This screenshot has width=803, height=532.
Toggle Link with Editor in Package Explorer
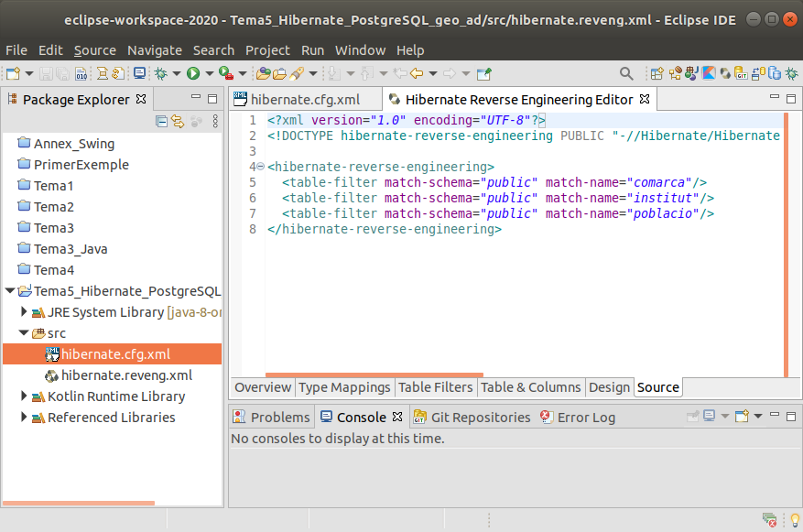point(178,122)
